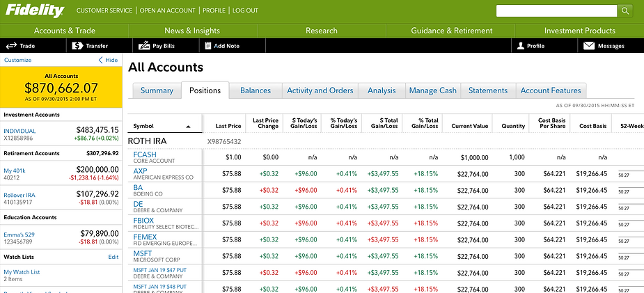Click the Pay Bills icon
Viewport: 644px width, 293px height.
pyautogui.click(x=144, y=46)
